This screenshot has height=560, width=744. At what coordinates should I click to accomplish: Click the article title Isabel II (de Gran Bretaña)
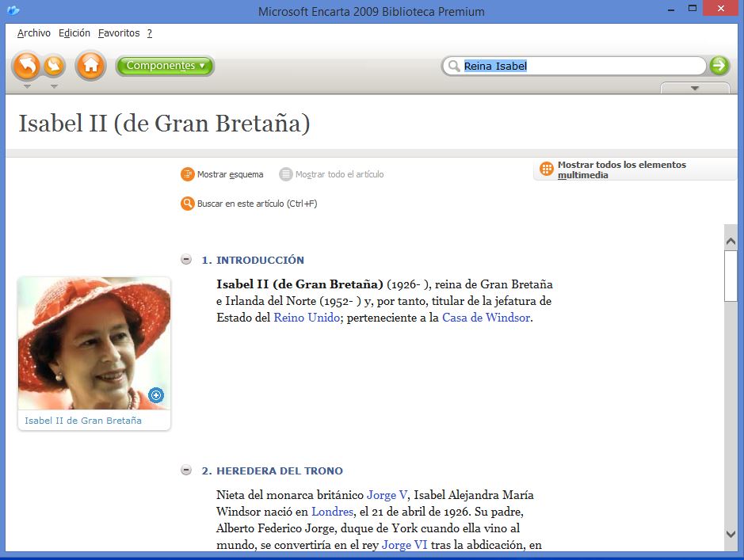tap(164, 124)
